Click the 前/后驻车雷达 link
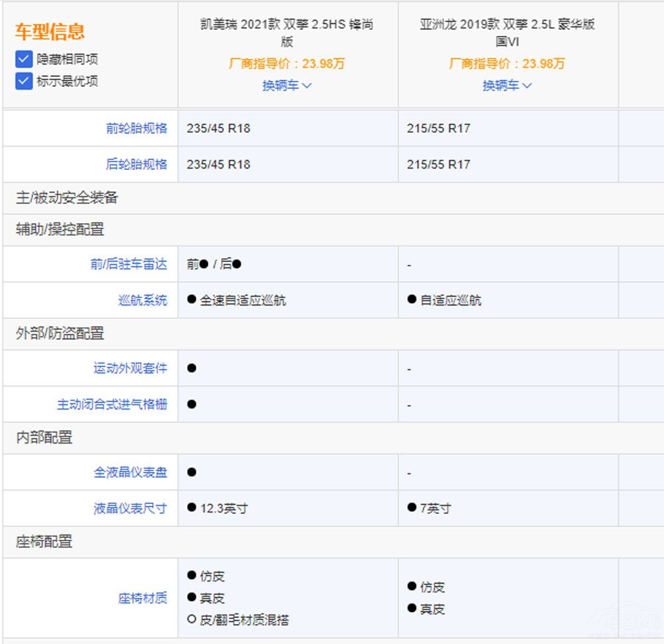664x644 pixels. 129,264
